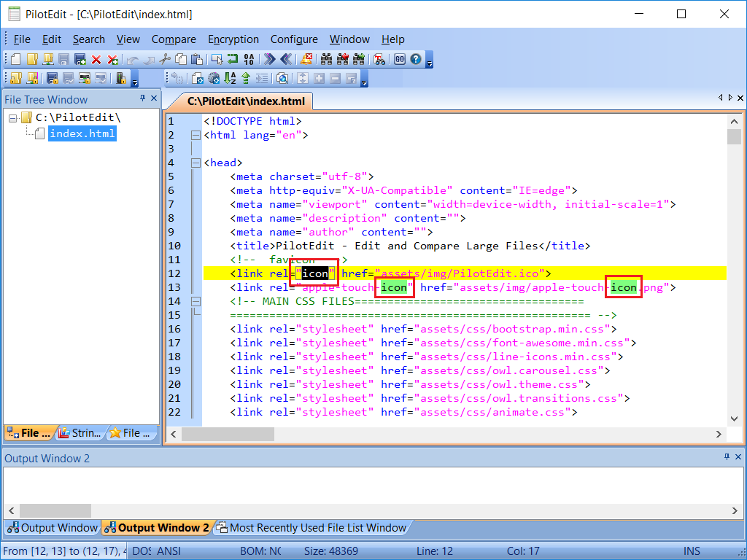
Task: Close the Output Window 2 panel
Action: coord(738,456)
